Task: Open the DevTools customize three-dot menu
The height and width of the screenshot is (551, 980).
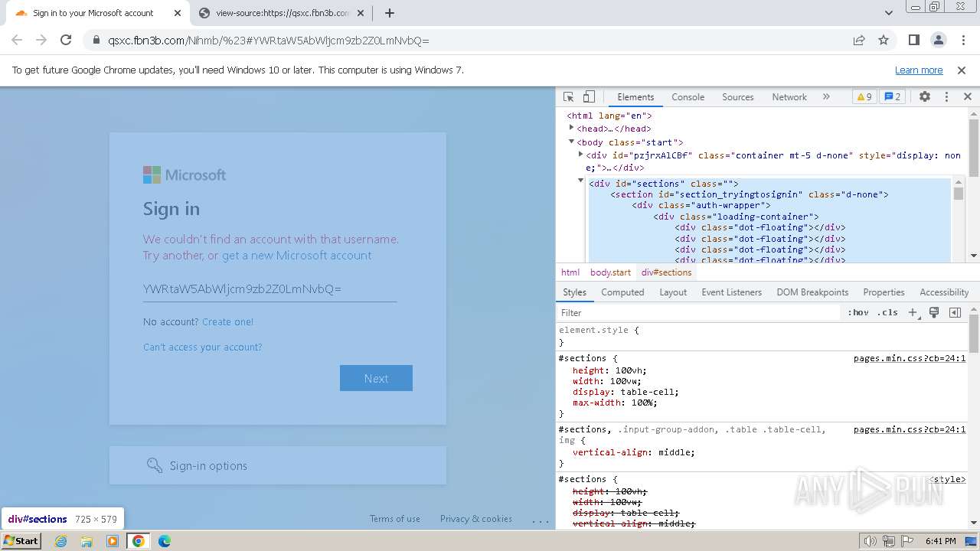Action: pos(946,97)
